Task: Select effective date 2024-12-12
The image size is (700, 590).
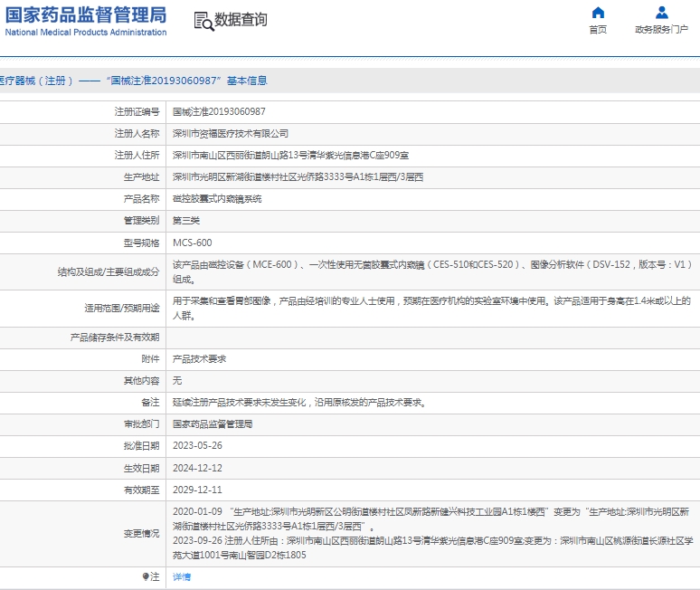Action: (x=197, y=468)
